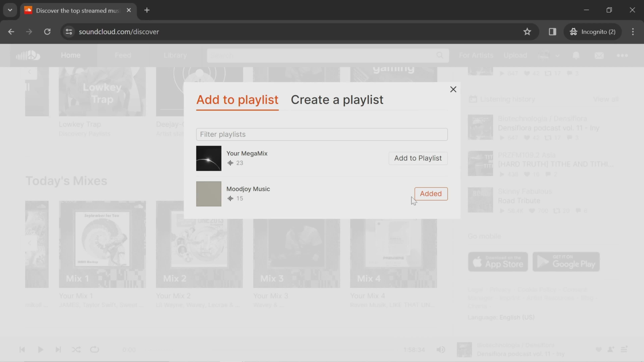Image resolution: width=644 pixels, height=362 pixels.
Task: Select the Add to playlist tab
Action: 237,99
